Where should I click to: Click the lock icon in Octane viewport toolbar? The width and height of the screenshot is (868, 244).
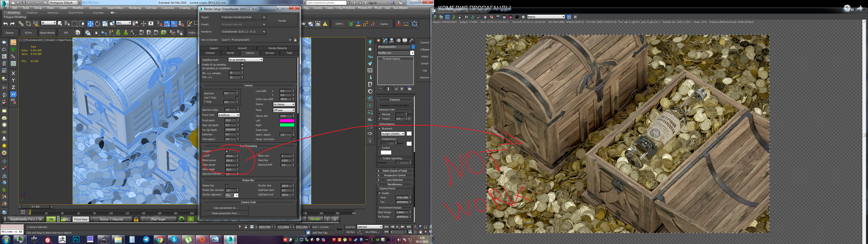460,17
